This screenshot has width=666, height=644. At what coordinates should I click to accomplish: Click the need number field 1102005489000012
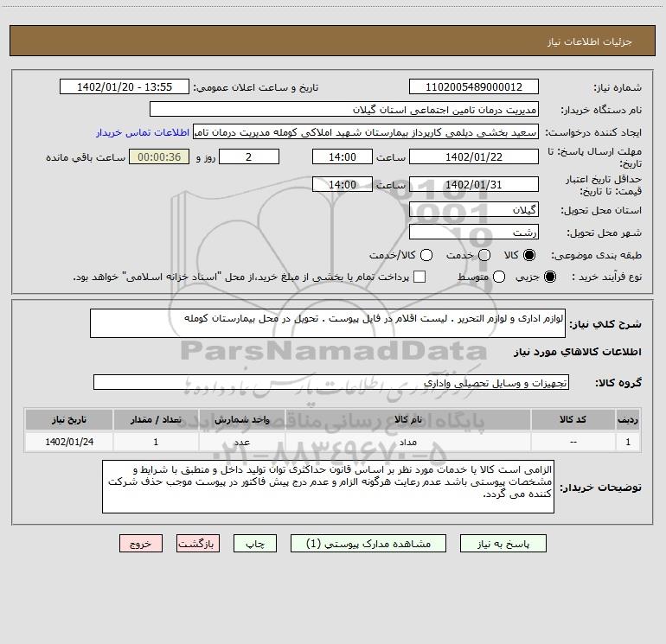coord(474,87)
